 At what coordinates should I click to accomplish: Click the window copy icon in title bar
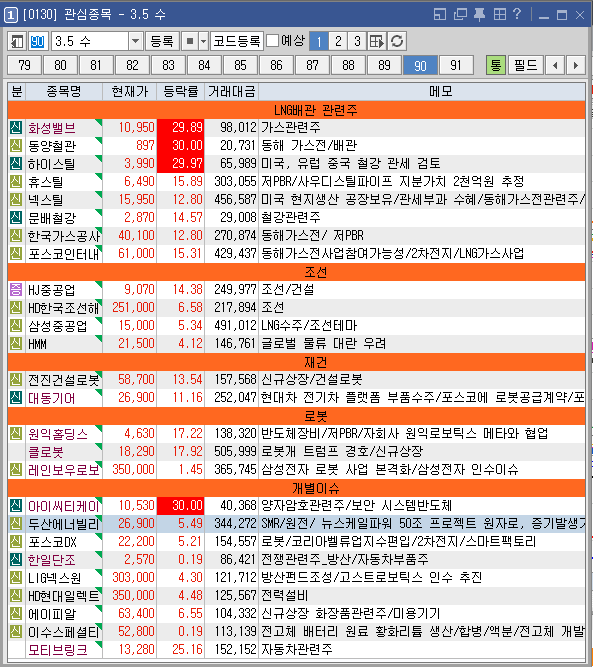tap(460, 15)
